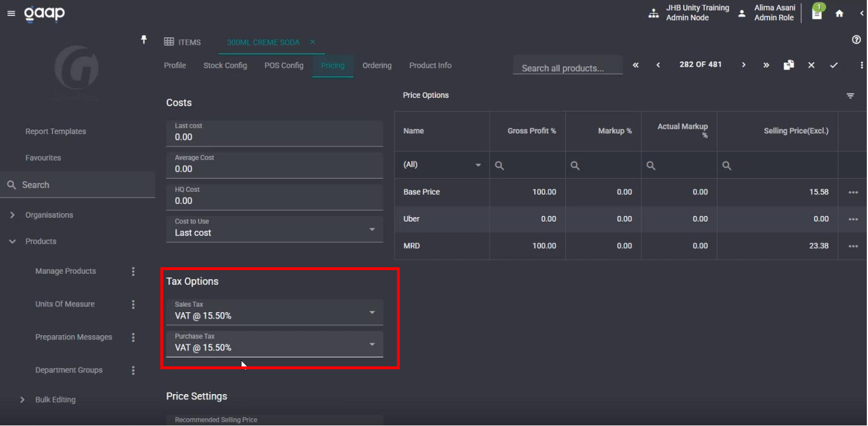Jump to first product record

[x=636, y=65]
